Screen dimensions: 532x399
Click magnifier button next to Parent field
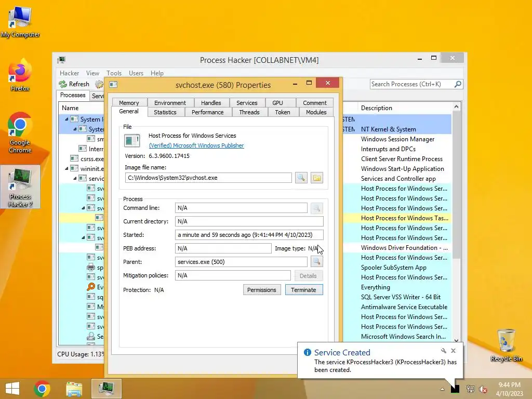tap(316, 262)
